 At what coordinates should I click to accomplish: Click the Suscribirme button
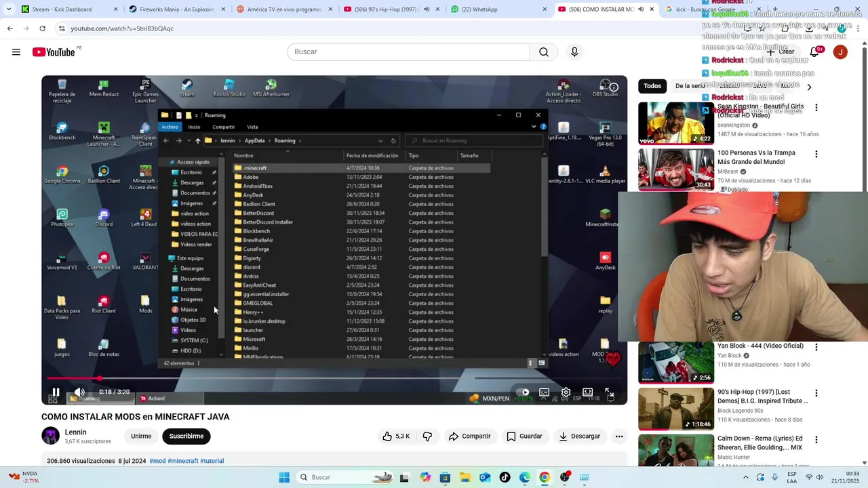(x=186, y=436)
